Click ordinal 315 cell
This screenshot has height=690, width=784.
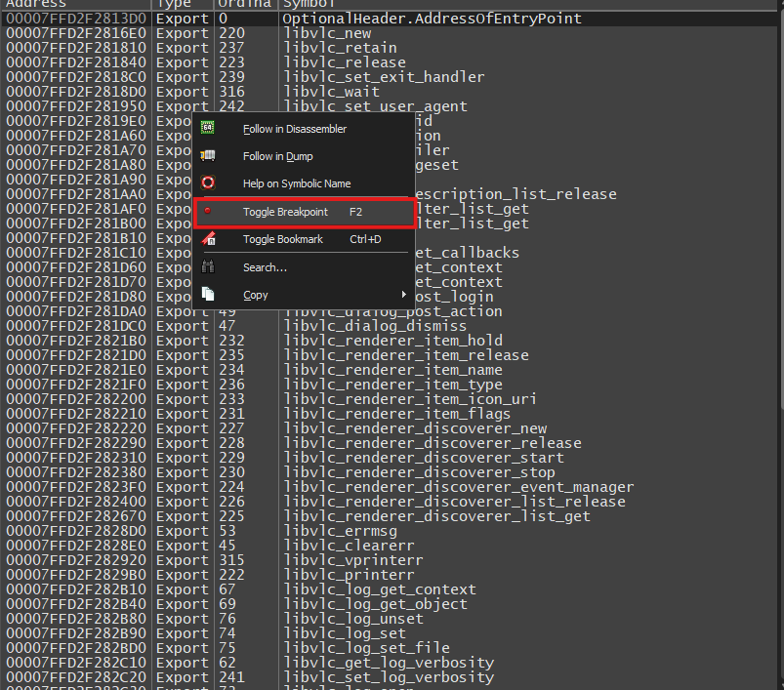coord(232,560)
